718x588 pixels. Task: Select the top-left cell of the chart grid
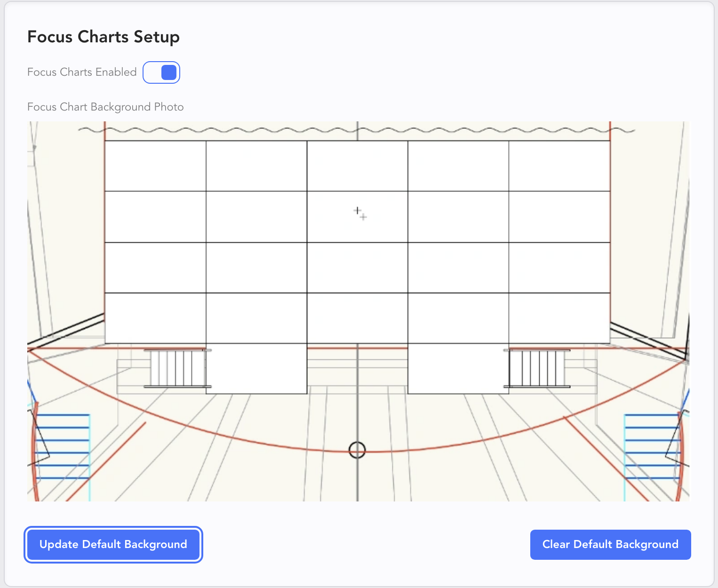point(155,166)
